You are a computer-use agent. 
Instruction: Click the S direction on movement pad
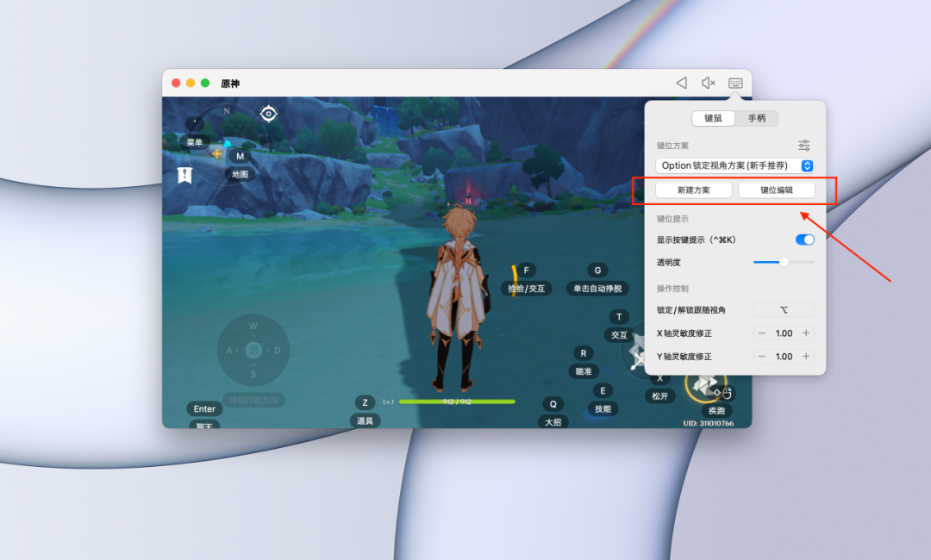253,374
